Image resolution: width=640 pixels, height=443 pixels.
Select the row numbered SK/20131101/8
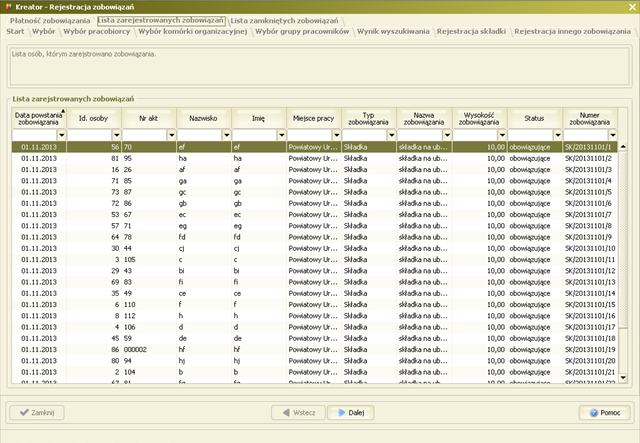(314, 226)
